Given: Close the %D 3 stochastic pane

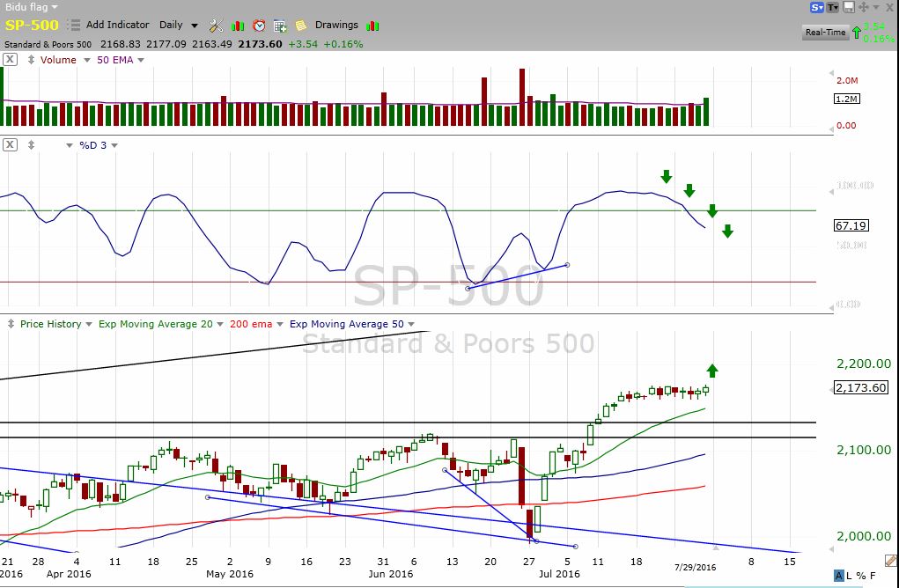Looking at the screenshot, I should 10,144.
